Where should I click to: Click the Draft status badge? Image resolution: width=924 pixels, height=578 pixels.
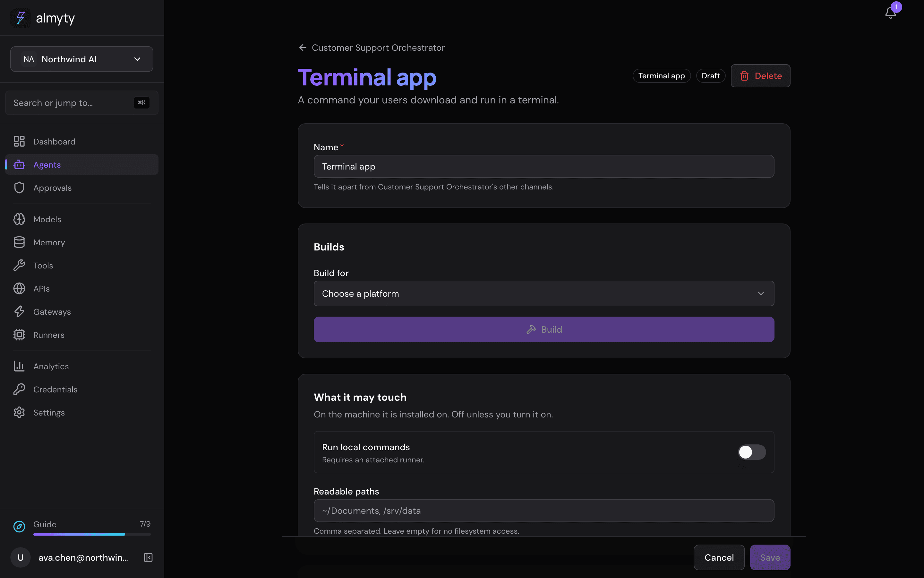(711, 76)
